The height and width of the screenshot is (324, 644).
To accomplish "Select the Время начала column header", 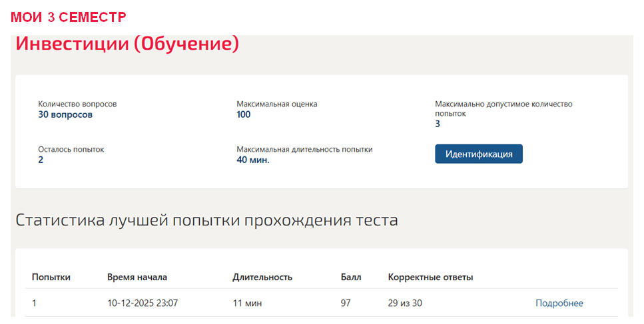I will click(137, 277).
